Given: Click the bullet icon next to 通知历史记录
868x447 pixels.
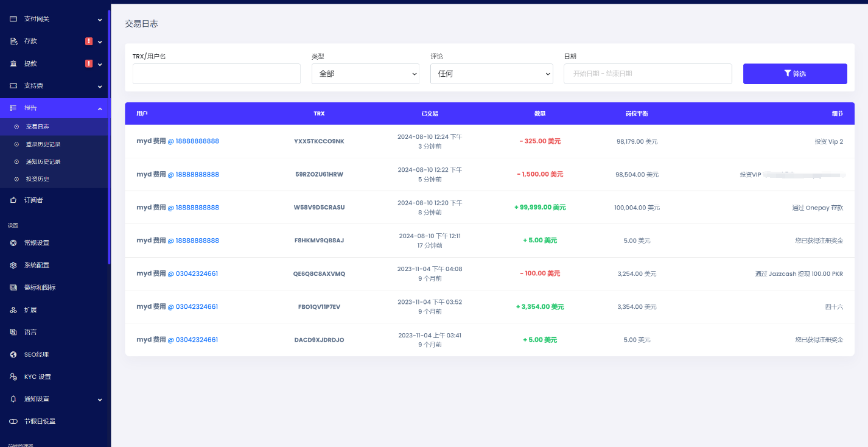Looking at the screenshot, I should (16, 162).
